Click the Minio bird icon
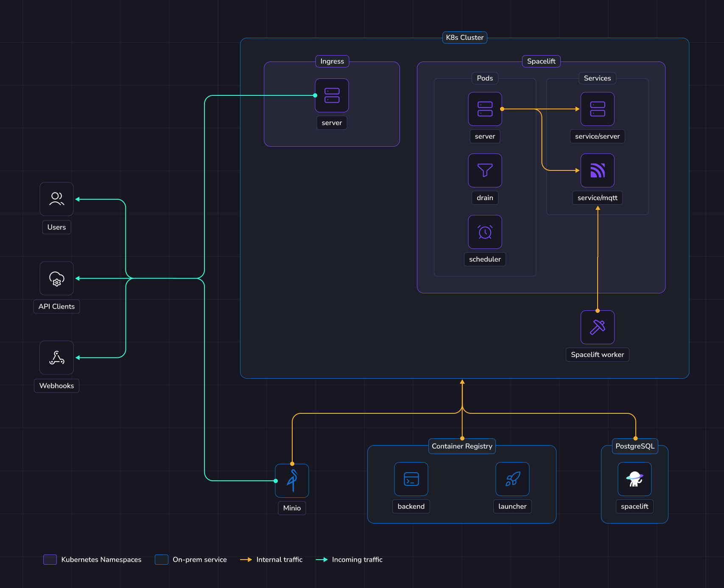This screenshot has width=724, height=588. tap(292, 481)
